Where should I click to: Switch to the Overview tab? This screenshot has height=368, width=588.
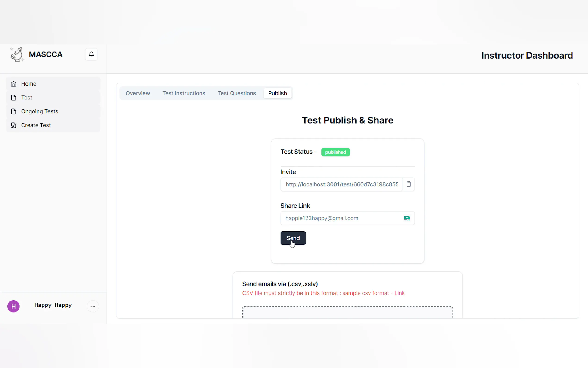138,93
